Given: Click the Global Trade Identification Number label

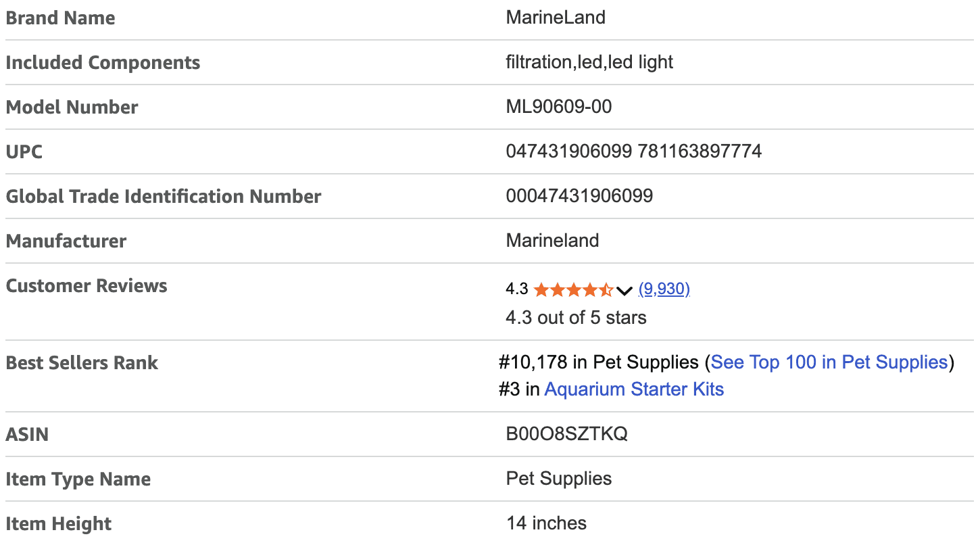Looking at the screenshot, I should 164,196.
